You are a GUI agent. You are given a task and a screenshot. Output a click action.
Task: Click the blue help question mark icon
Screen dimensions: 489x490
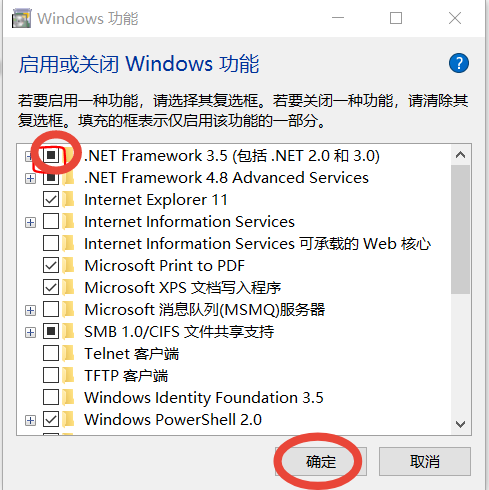tap(459, 63)
